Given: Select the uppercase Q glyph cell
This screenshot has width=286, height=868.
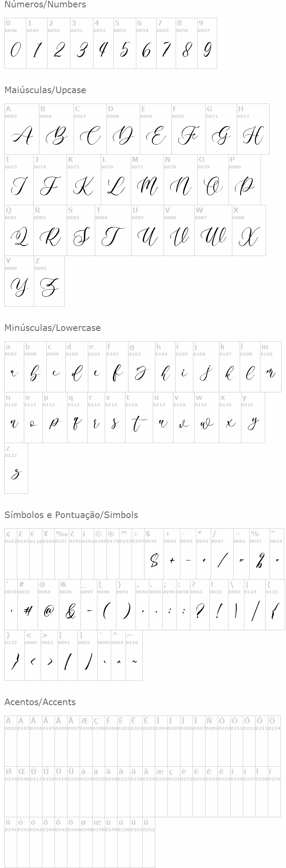Looking at the screenshot, I should (19, 230).
